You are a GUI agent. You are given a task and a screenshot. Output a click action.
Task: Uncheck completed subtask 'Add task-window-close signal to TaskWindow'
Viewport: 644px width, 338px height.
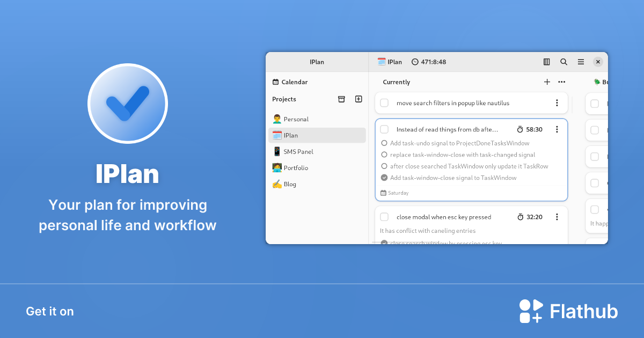pyautogui.click(x=384, y=178)
